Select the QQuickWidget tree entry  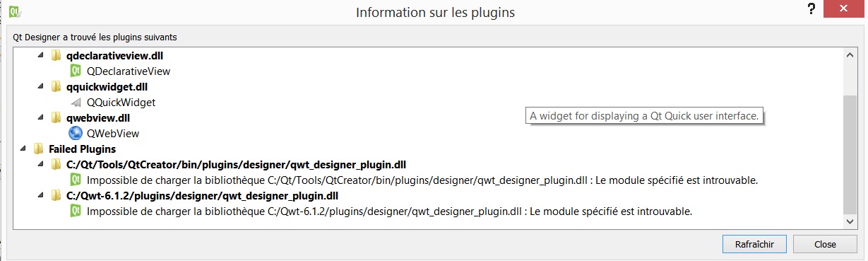[x=121, y=102]
